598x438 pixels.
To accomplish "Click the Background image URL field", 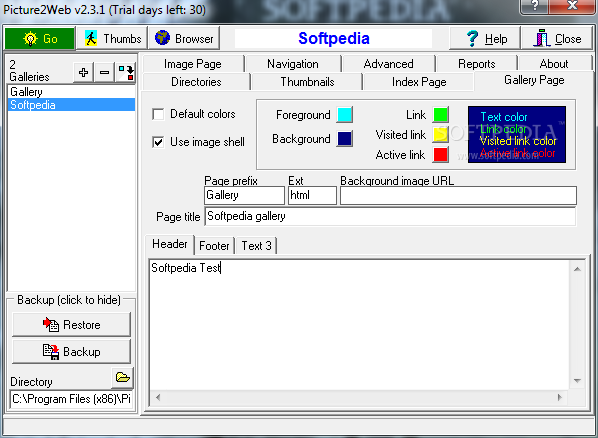I will coord(458,195).
